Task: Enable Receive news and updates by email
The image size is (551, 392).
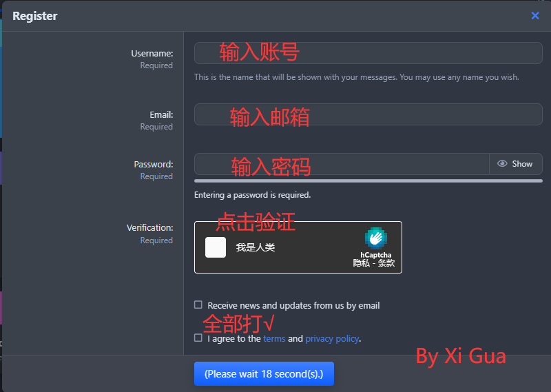Action: click(198, 305)
